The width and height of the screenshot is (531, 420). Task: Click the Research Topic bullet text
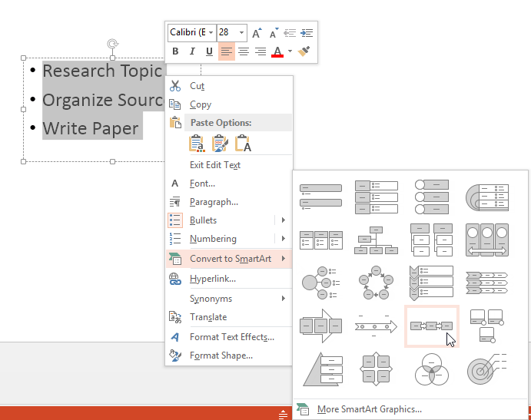click(x=102, y=71)
